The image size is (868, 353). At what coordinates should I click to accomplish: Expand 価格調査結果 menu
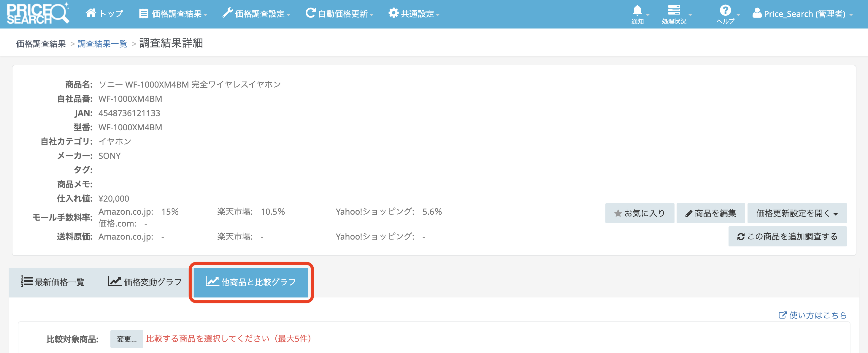pyautogui.click(x=173, y=13)
